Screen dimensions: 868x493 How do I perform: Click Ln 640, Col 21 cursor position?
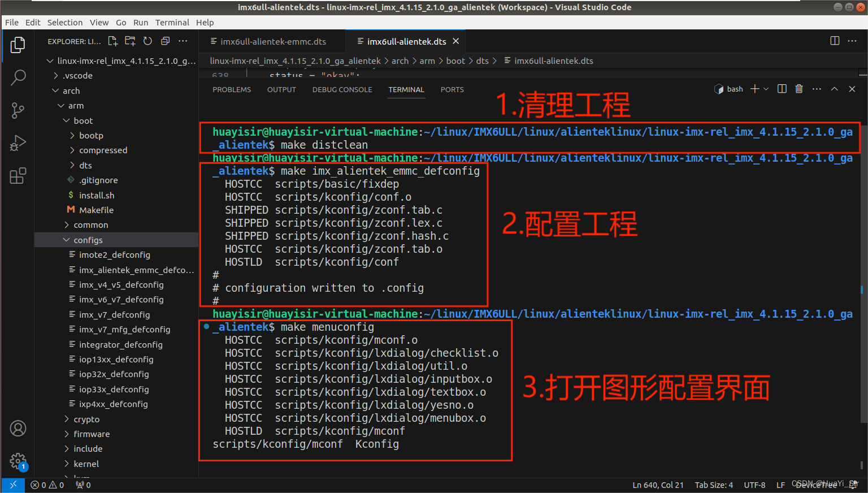(x=658, y=485)
